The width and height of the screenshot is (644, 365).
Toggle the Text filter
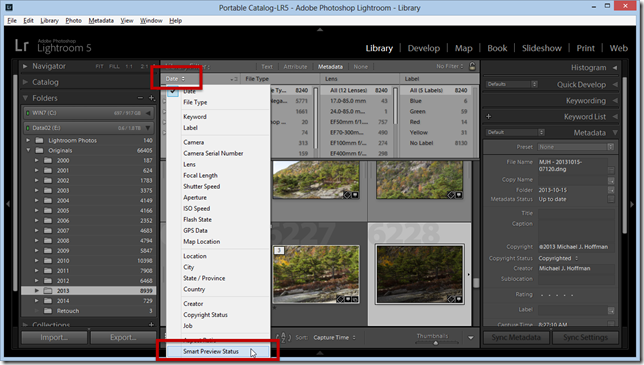point(267,67)
